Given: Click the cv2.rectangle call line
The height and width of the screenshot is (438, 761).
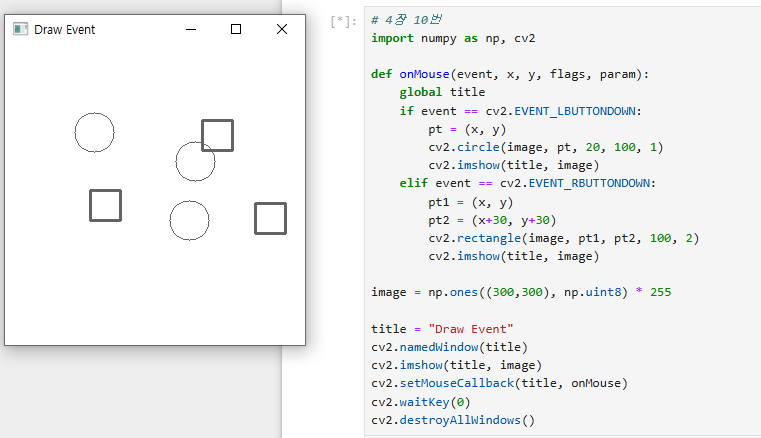Looking at the screenshot, I should pos(563,238).
